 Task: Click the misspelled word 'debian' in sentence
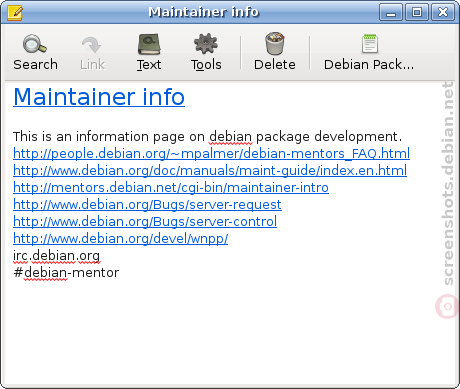point(230,137)
